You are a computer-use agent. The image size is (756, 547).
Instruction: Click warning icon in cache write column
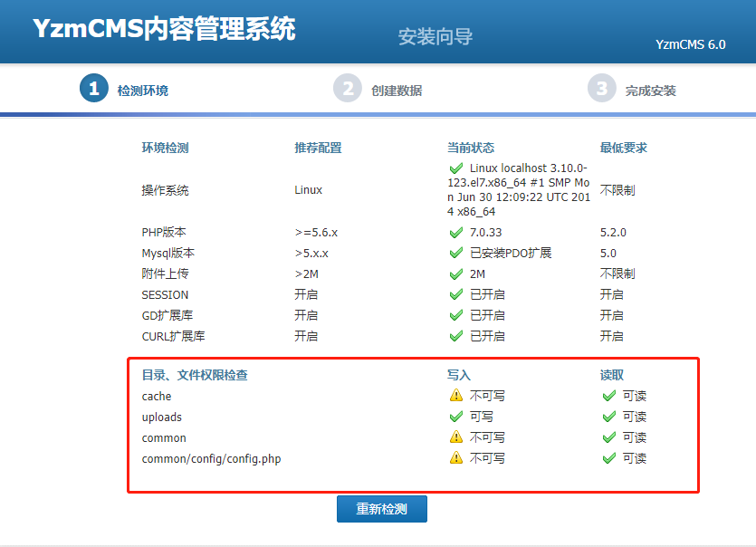pyautogui.click(x=456, y=396)
